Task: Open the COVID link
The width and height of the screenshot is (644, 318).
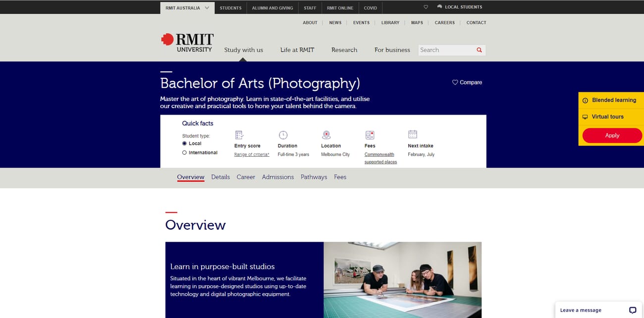Action: click(x=371, y=8)
